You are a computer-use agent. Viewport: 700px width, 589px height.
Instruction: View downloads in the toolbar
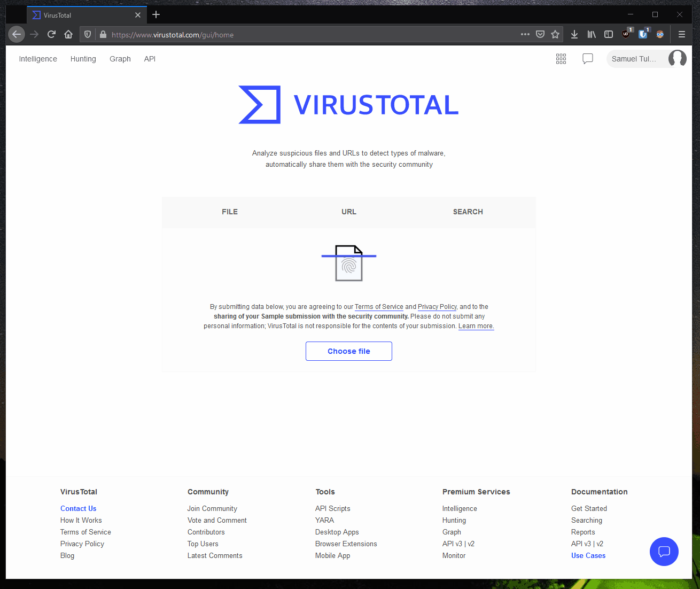pyautogui.click(x=574, y=34)
